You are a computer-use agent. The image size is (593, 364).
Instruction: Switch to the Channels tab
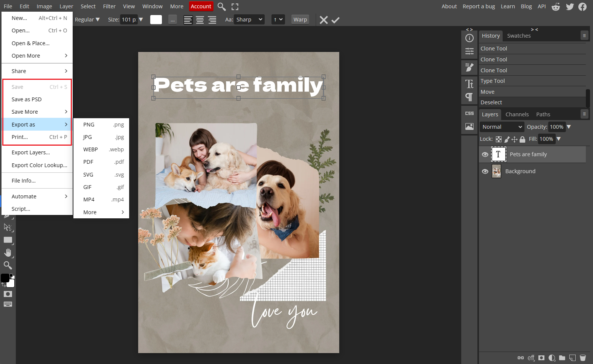[x=517, y=114]
